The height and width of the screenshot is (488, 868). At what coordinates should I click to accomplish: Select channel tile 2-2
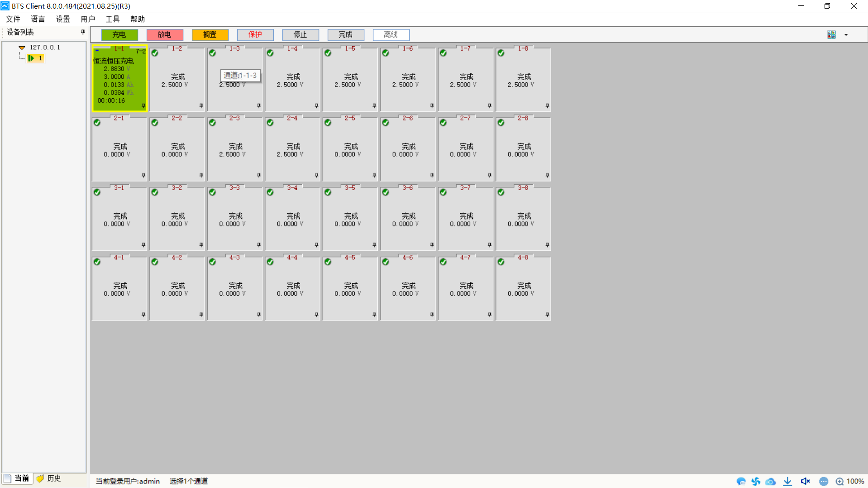177,148
